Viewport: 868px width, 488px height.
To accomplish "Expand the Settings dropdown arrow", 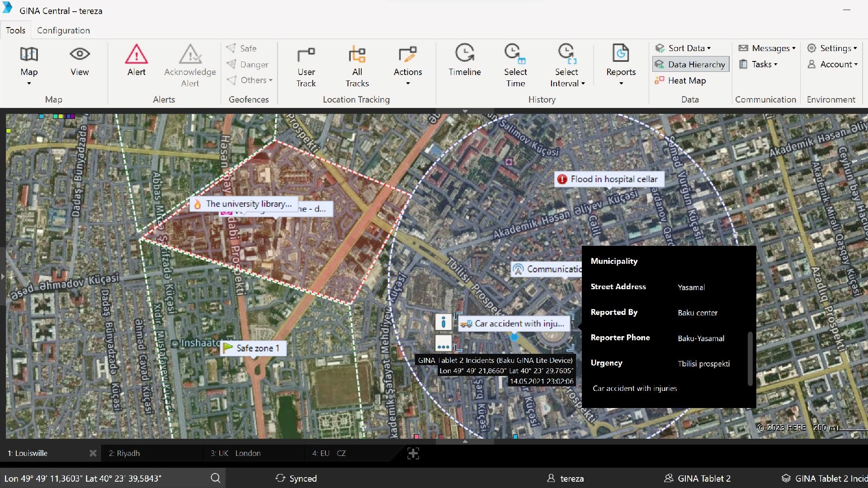I will coord(855,48).
